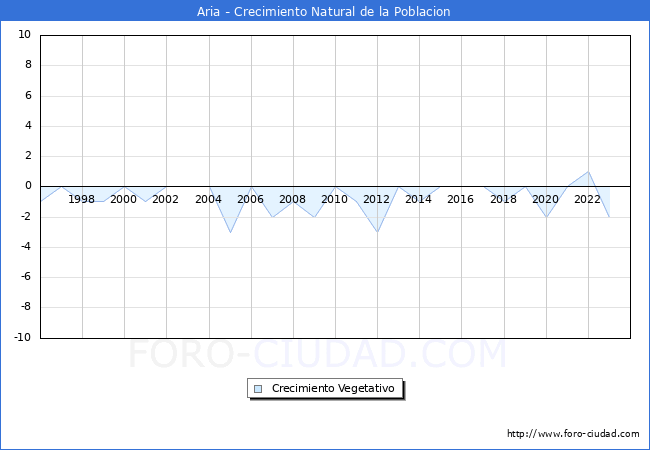Screen dimensions: 650x450
Task: Pick the 2010 x-axis label
Action: click(x=334, y=199)
